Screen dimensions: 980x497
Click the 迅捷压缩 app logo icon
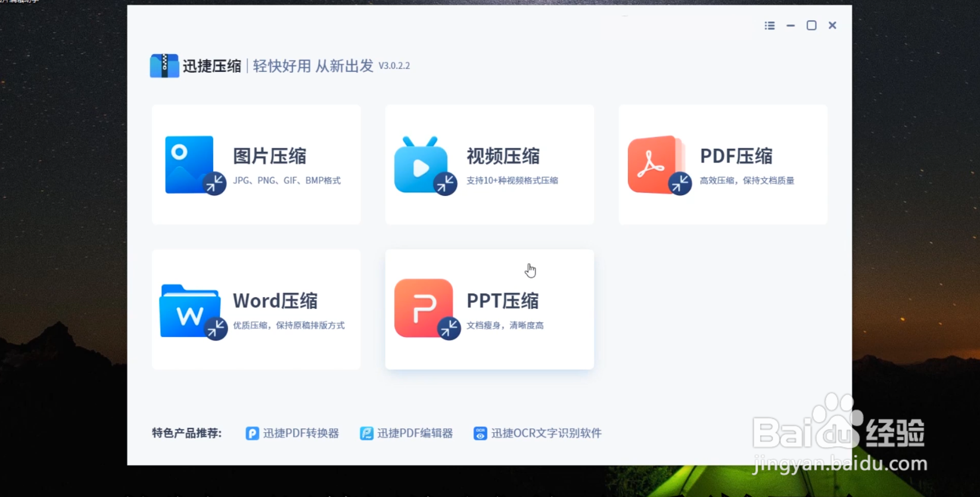(164, 65)
